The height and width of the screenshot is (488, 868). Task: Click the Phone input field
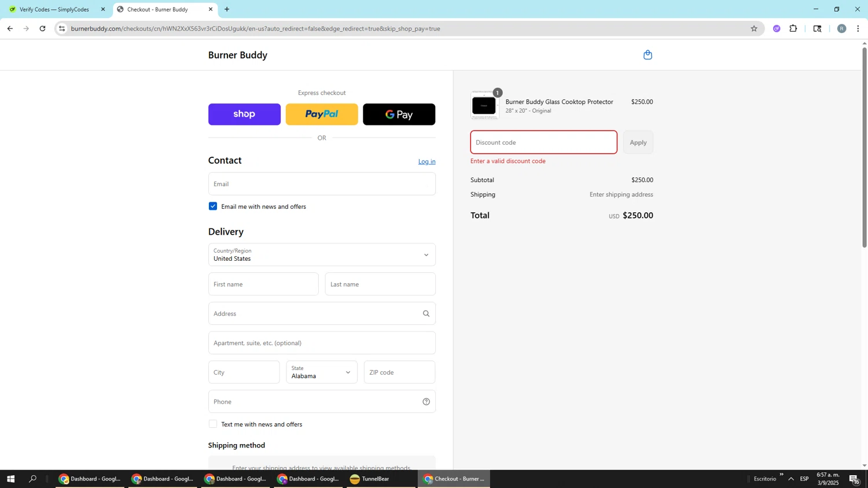pos(322,402)
